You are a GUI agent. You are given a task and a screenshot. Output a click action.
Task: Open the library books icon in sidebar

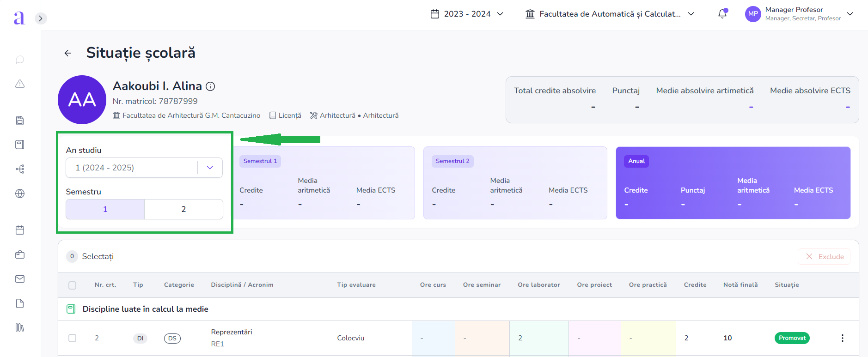20,327
